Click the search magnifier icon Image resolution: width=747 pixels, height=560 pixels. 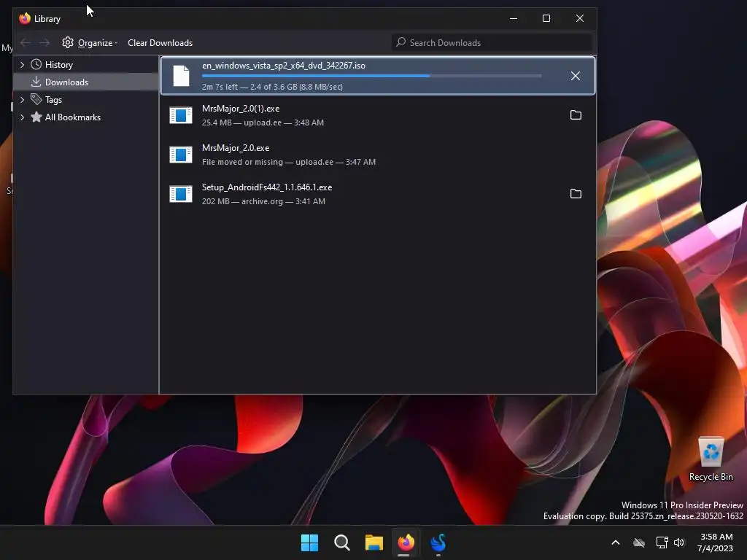pyautogui.click(x=401, y=42)
